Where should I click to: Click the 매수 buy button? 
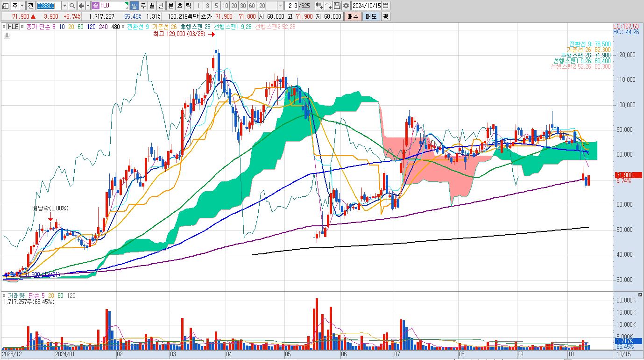point(353,16)
